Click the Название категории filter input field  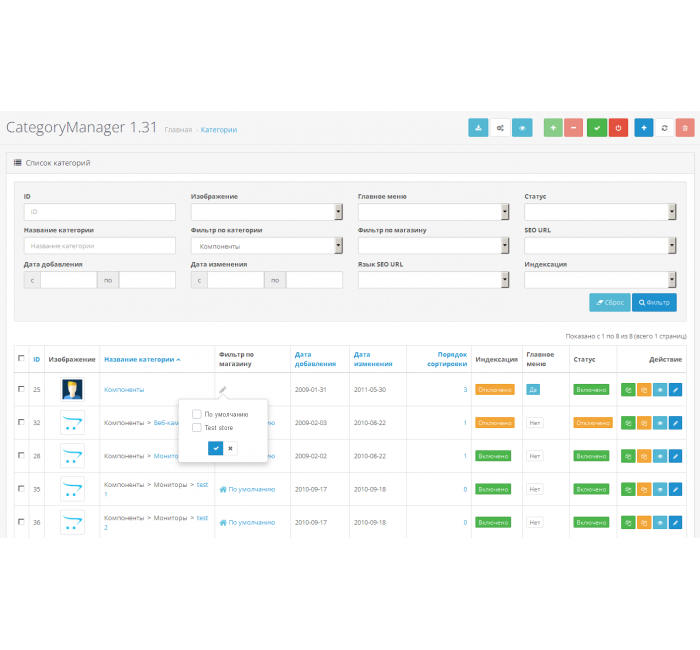[x=100, y=246]
